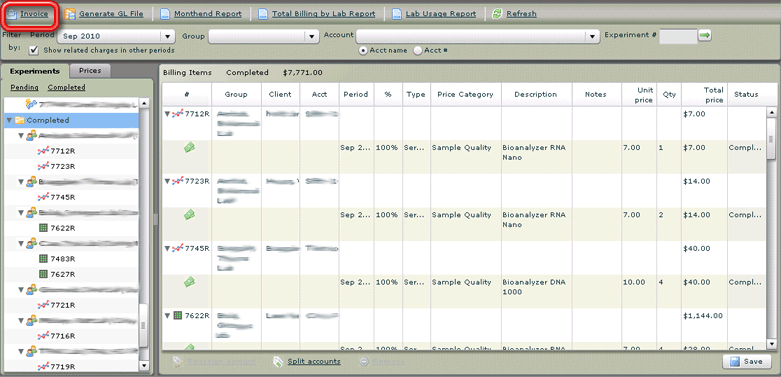This screenshot has height=377, width=781.
Task: Click the Split accounts link
Action: pyautogui.click(x=314, y=362)
